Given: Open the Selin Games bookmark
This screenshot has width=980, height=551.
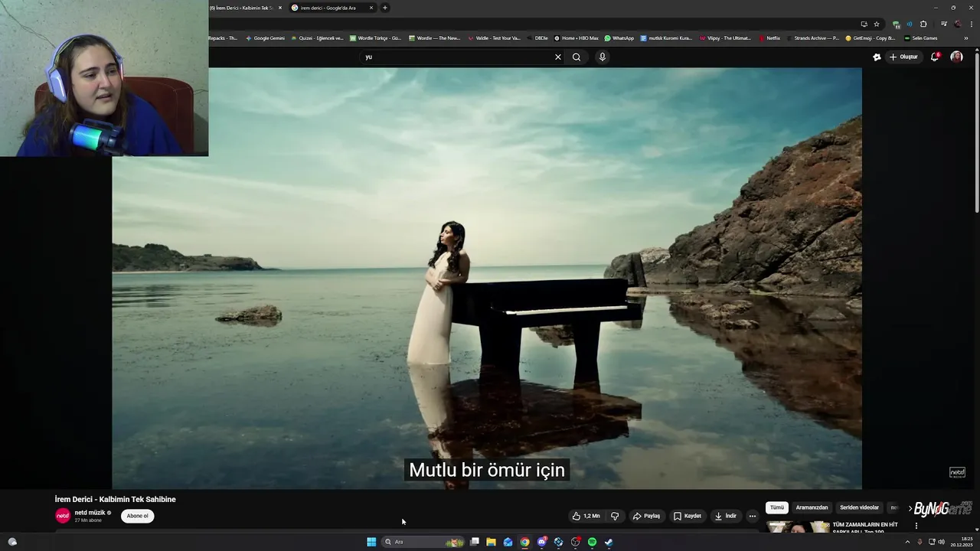Looking at the screenshot, I should (921, 38).
